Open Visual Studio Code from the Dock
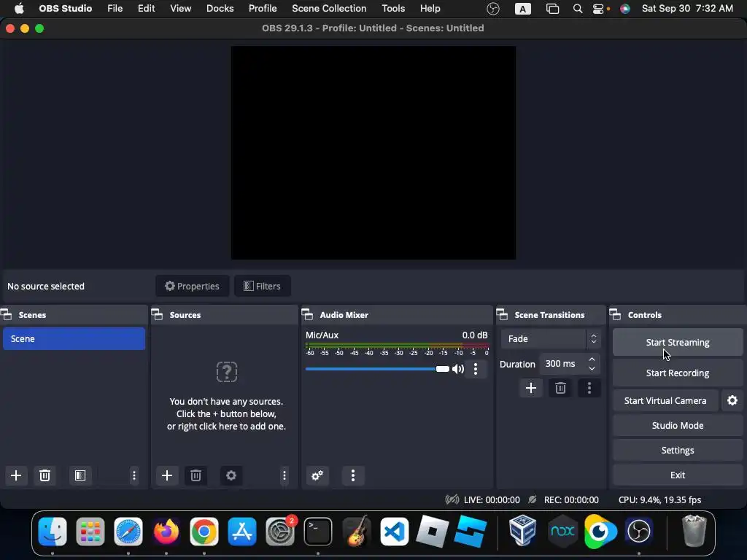Image resolution: width=747 pixels, height=560 pixels. tap(394, 531)
